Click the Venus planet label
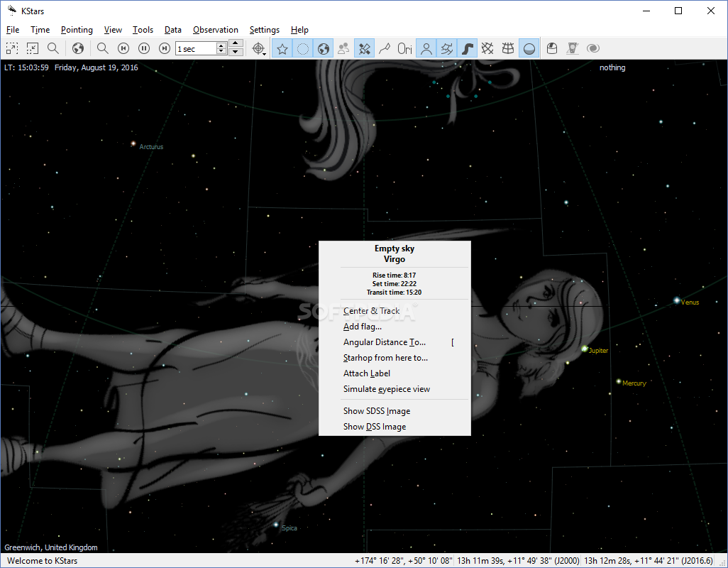This screenshot has width=728, height=568. [x=690, y=302]
